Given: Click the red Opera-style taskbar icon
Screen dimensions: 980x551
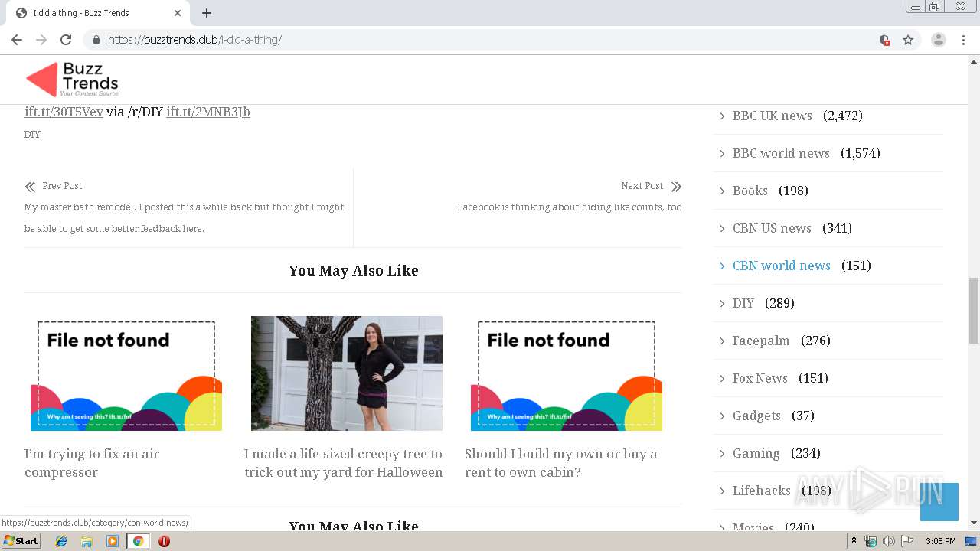Looking at the screenshot, I should pos(164,541).
